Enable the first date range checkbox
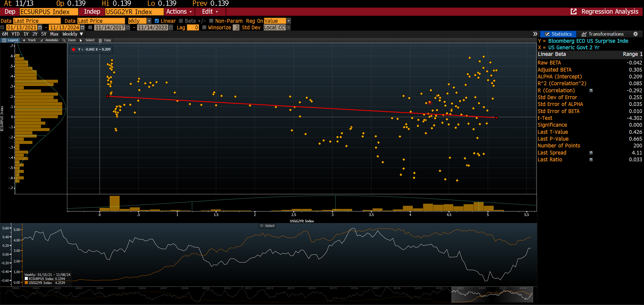Viewport: 644px width, 305px height. click(x=3, y=27)
